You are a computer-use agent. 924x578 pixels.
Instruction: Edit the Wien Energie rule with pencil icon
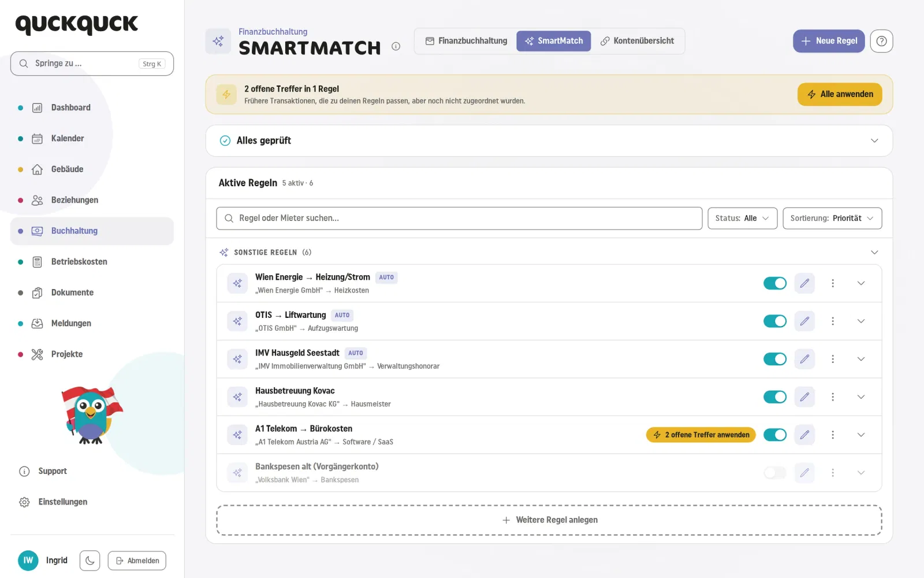coord(804,283)
